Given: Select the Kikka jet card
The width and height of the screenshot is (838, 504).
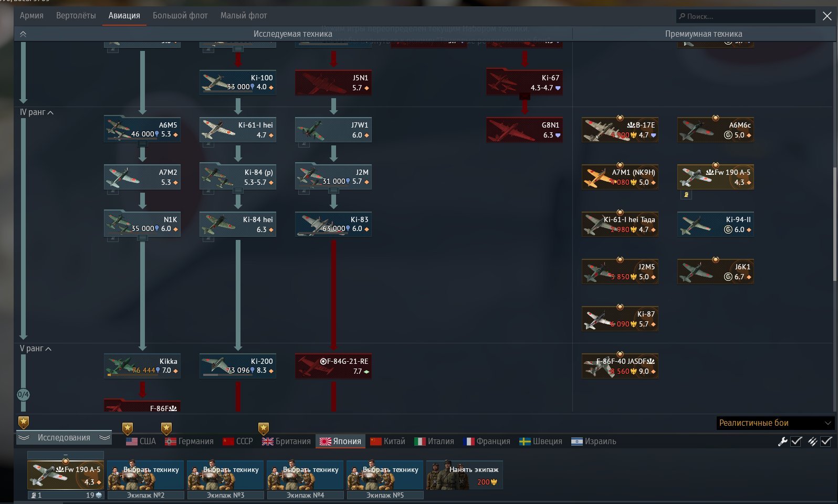Looking at the screenshot, I should tap(142, 366).
